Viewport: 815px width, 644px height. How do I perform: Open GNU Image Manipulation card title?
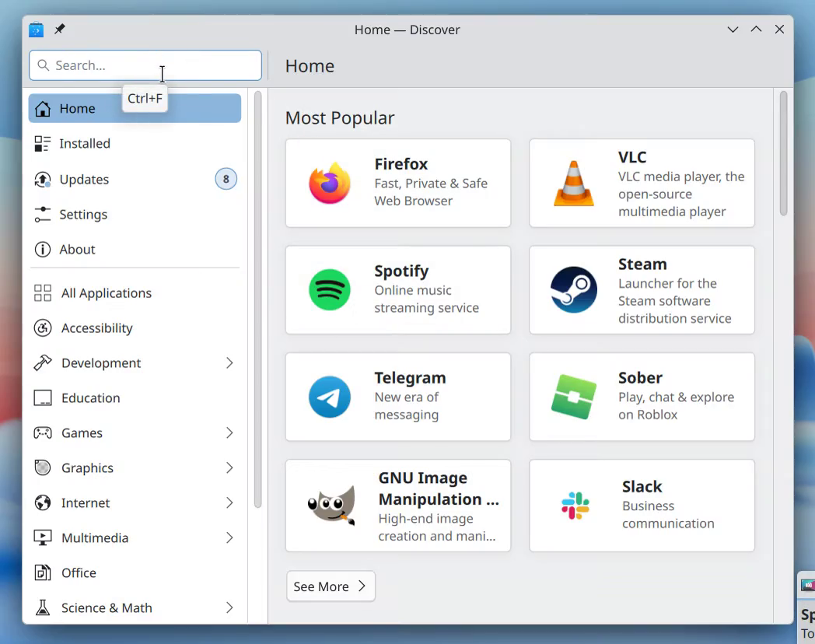tap(439, 488)
